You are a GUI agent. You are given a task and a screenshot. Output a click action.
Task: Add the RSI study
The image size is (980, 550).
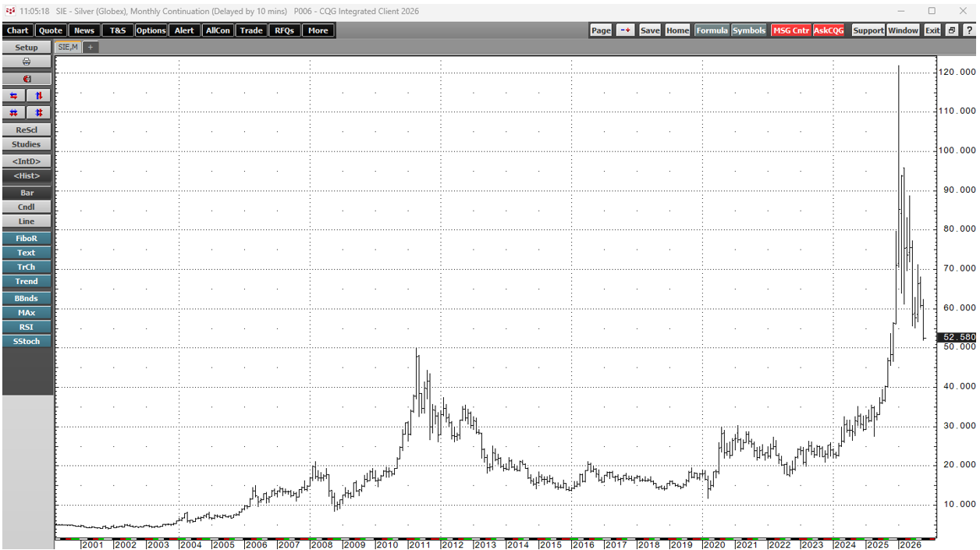click(27, 327)
